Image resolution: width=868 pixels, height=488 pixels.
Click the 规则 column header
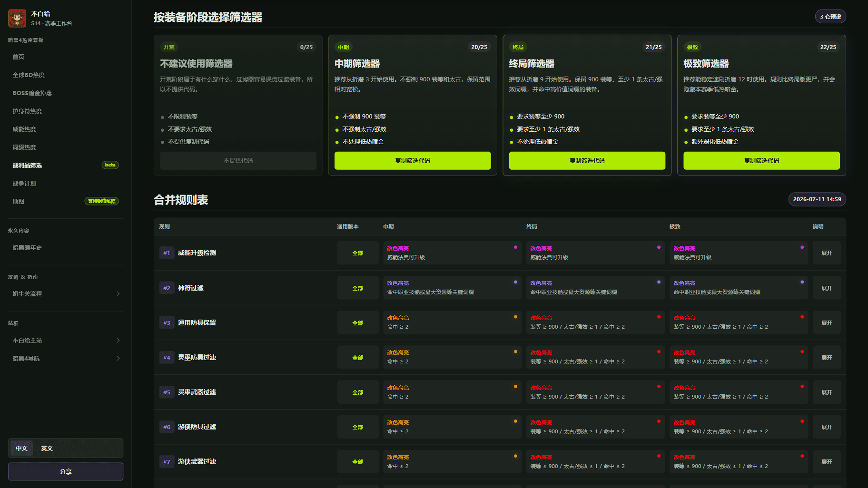click(164, 226)
